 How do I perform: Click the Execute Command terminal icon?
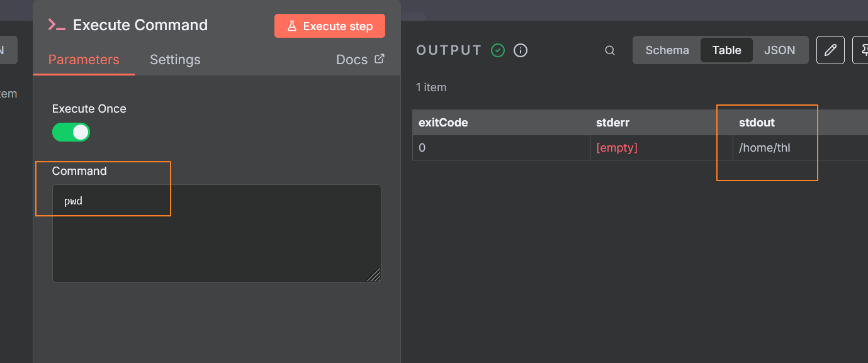pos(57,25)
